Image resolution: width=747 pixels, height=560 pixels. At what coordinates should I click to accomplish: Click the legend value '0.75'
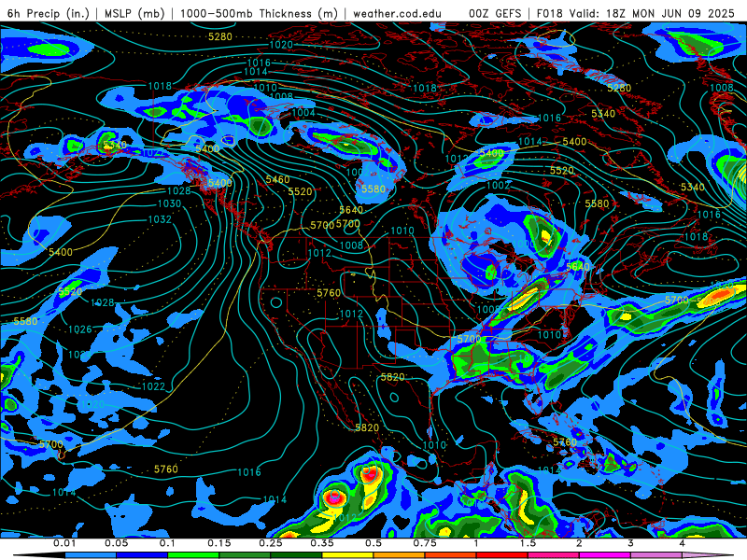pos(425,543)
